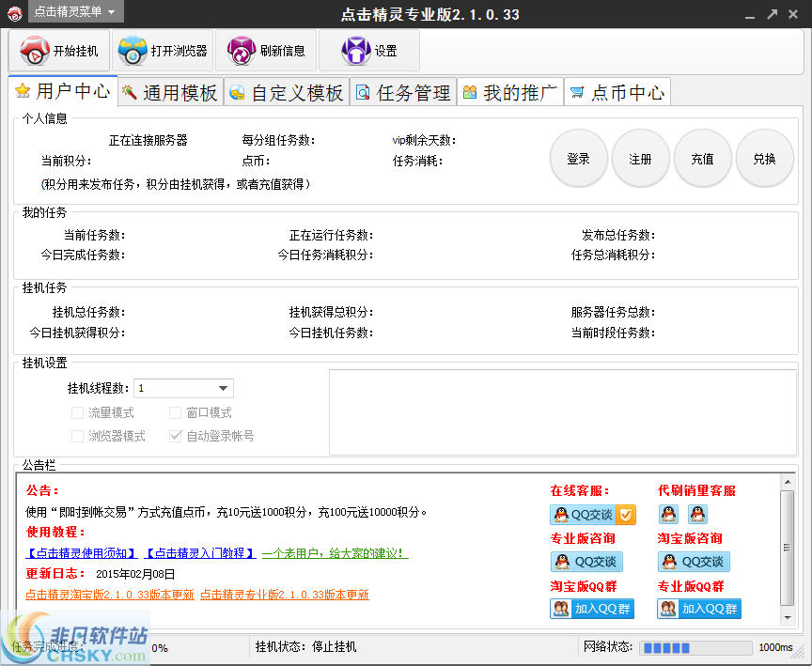Click the 0% task progress value
Screen dimensions: 812x666
pos(160,648)
